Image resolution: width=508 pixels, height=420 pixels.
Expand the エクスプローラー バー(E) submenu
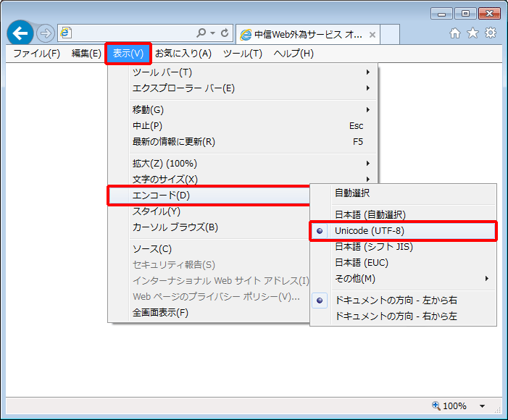point(243,88)
